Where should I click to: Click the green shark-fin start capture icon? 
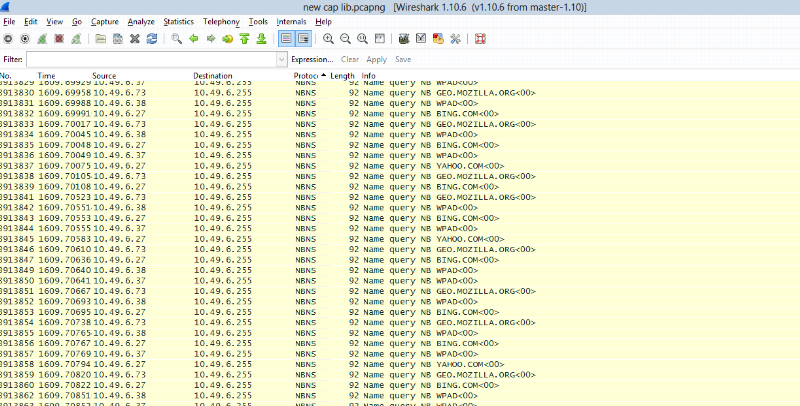[x=42, y=39]
